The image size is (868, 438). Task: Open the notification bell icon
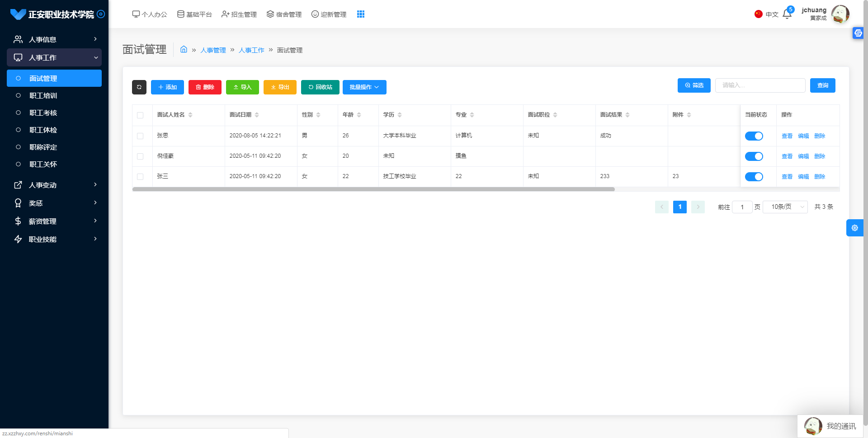(x=787, y=14)
